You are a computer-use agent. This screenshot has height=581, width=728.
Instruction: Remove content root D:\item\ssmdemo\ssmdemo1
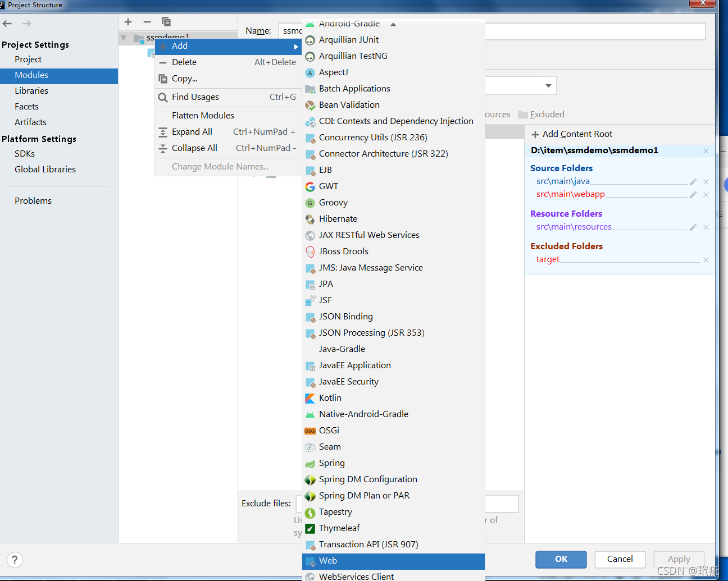coord(706,151)
